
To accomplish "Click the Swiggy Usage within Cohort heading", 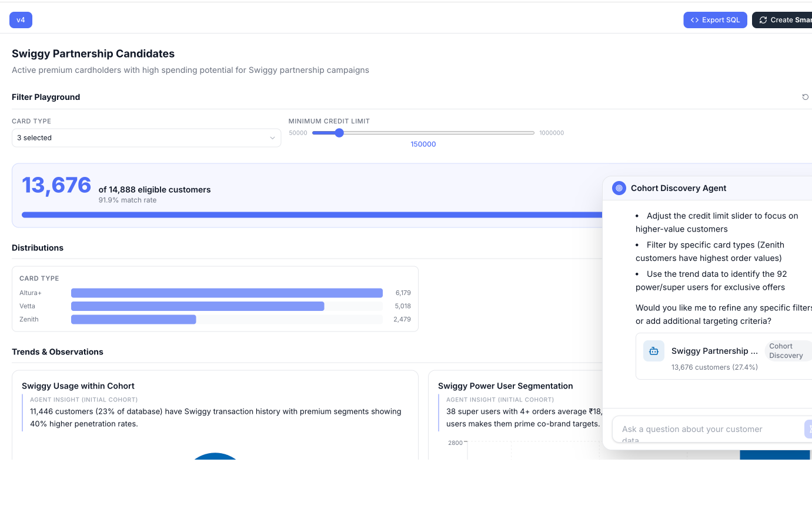I will pos(78,386).
